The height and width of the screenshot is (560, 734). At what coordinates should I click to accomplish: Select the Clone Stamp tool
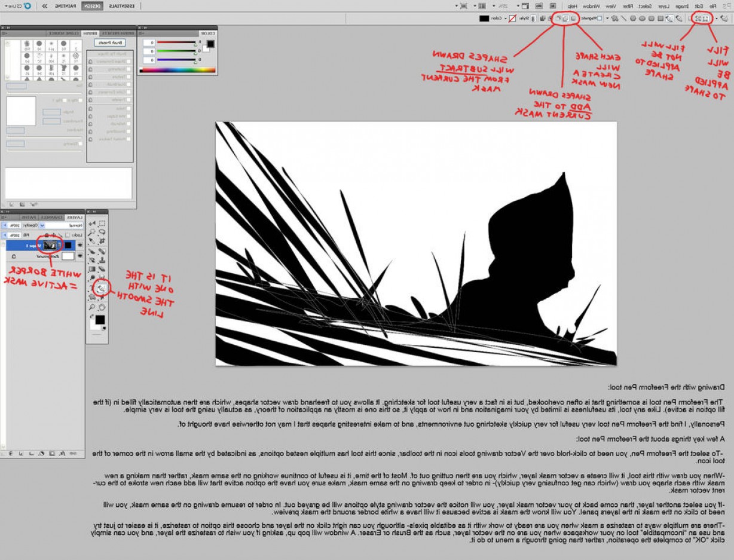pos(102,261)
